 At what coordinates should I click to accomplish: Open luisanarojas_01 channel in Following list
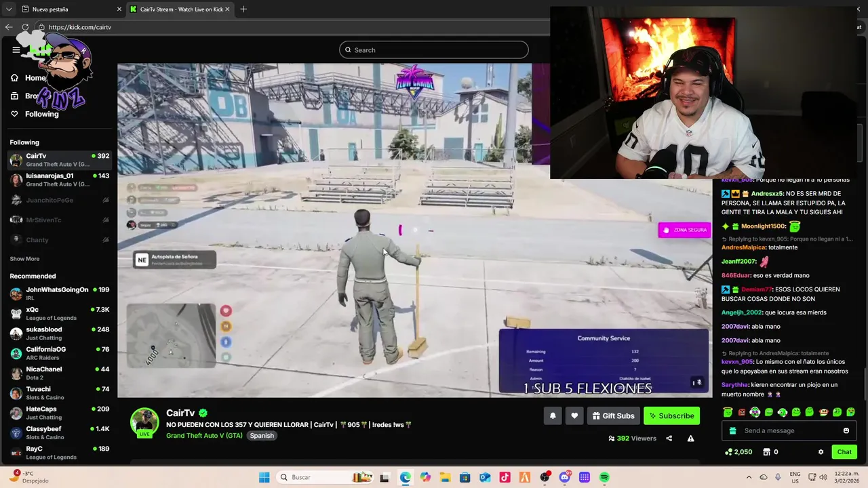[x=59, y=180]
